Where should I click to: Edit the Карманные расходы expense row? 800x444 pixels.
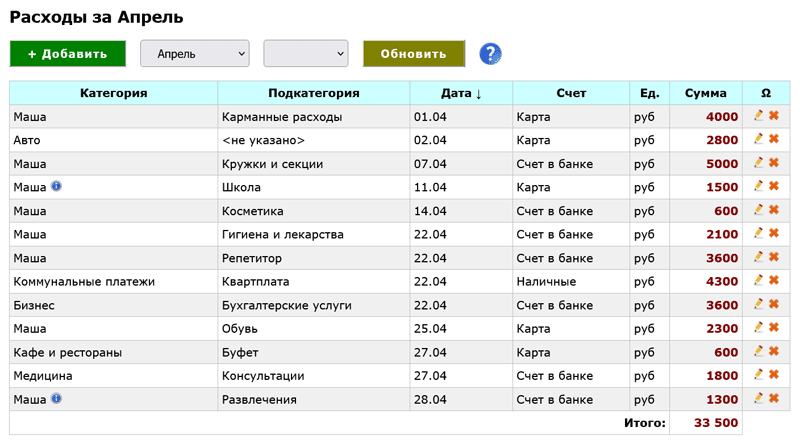(759, 116)
